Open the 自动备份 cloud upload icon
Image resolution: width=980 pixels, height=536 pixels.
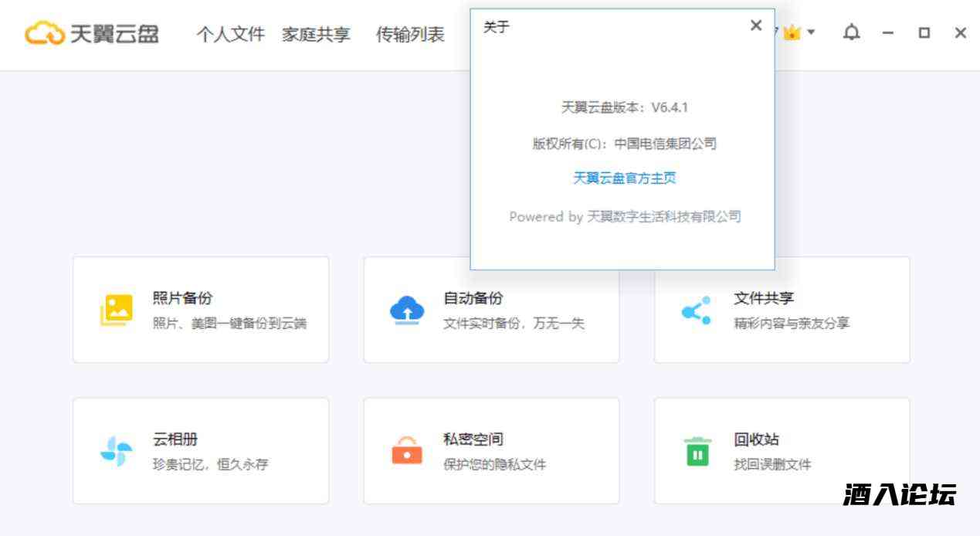407,310
